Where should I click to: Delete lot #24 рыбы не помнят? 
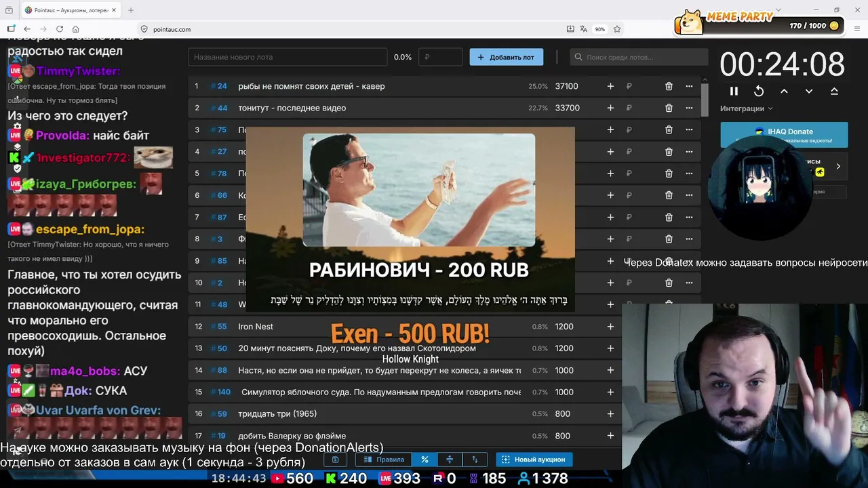pos(669,86)
